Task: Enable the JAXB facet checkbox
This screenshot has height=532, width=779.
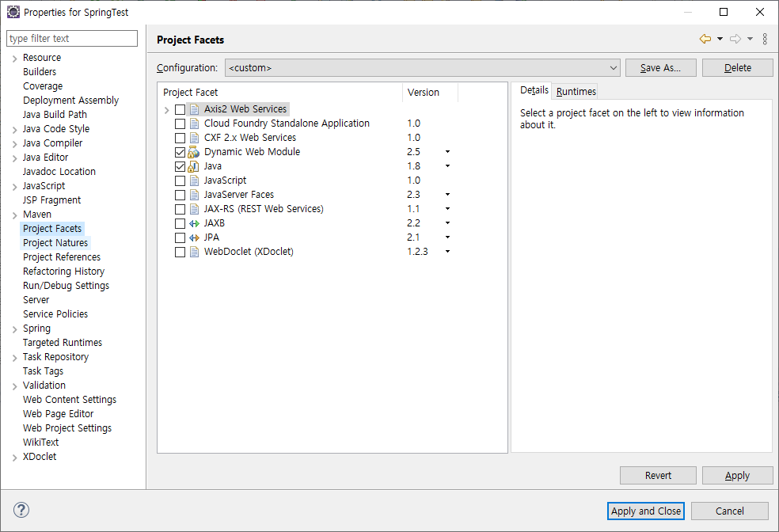Action: (180, 223)
